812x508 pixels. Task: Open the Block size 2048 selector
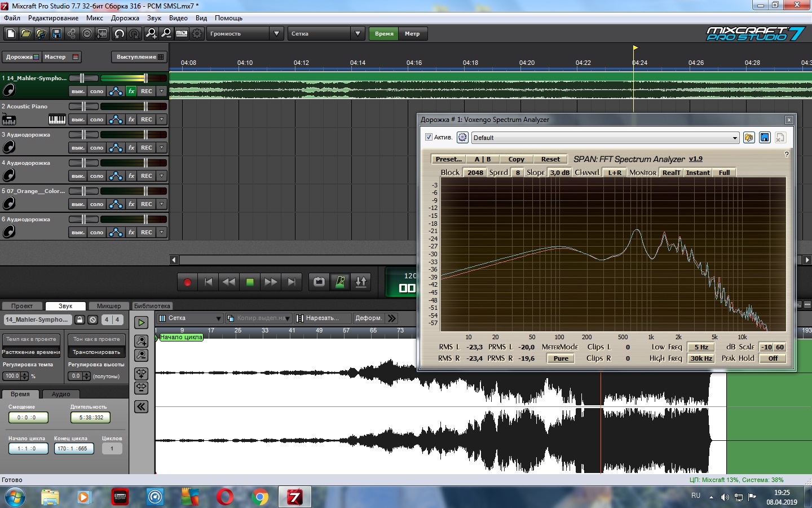point(475,173)
